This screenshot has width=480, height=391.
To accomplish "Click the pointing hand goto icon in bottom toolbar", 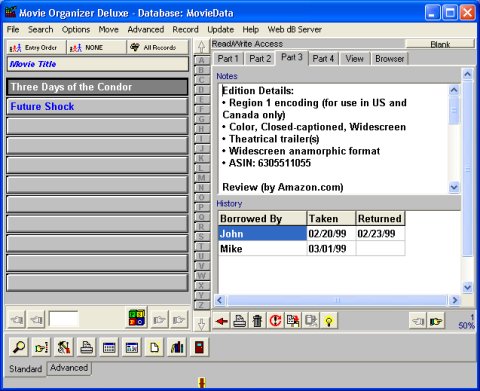I will (x=42, y=347).
